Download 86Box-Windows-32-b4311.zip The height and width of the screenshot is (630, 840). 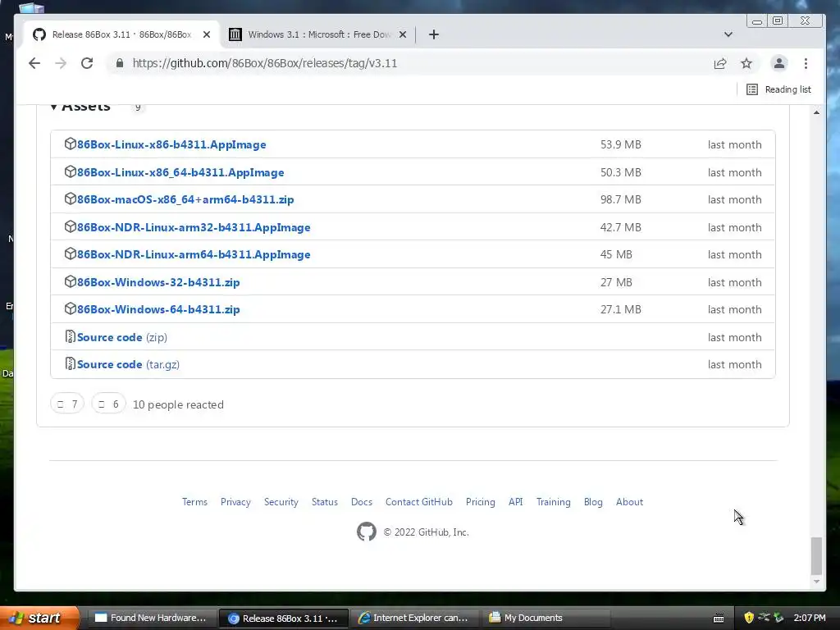(x=158, y=282)
